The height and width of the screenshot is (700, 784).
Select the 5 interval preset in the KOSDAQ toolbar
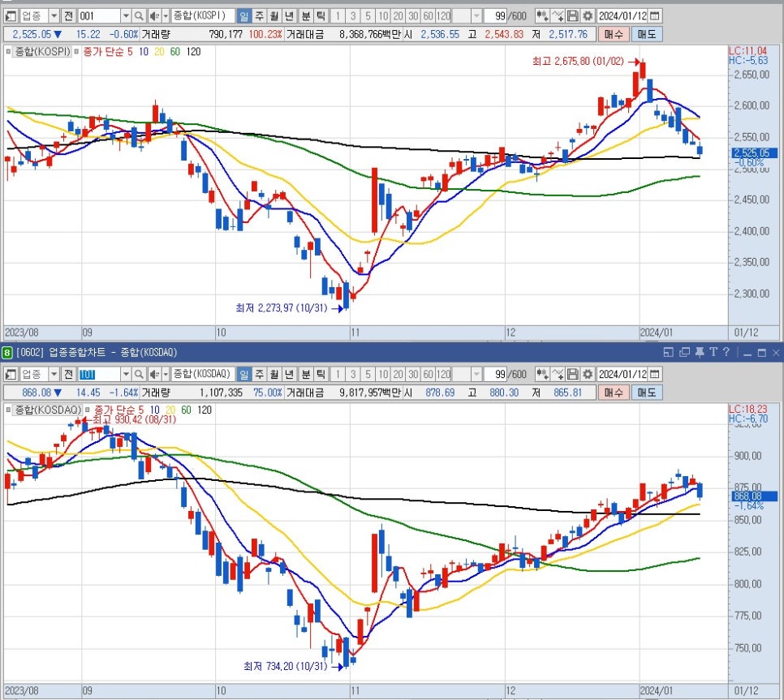[x=368, y=374]
